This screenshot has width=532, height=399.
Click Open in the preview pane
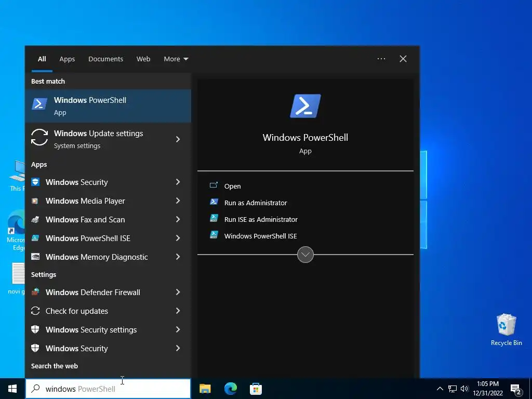pyautogui.click(x=232, y=187)
